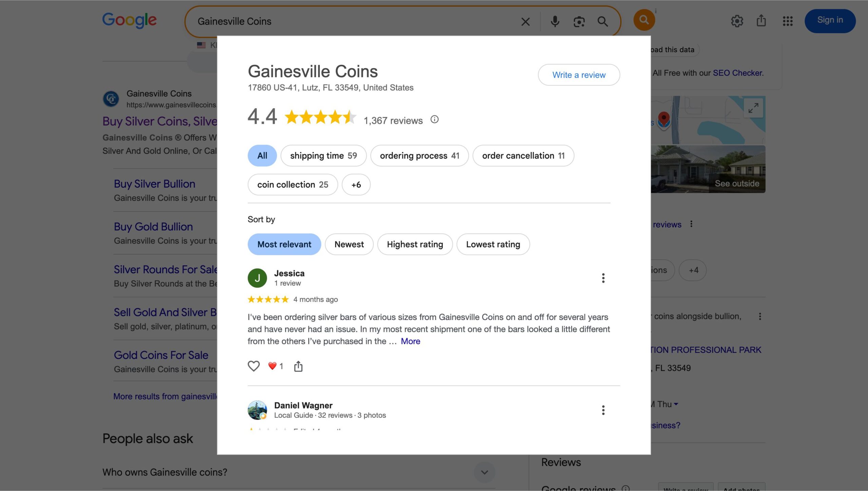Open three-dot menu beside coins alongside bullion
The image size is (868, 491).
point(760,316)
